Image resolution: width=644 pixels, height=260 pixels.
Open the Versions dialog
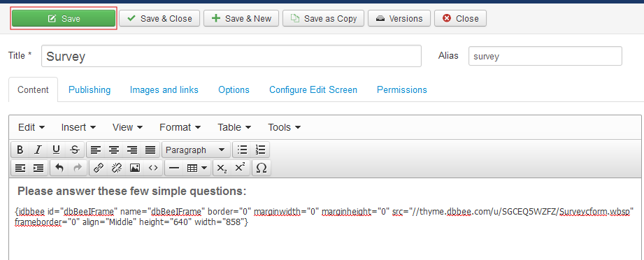pos(399,18)
